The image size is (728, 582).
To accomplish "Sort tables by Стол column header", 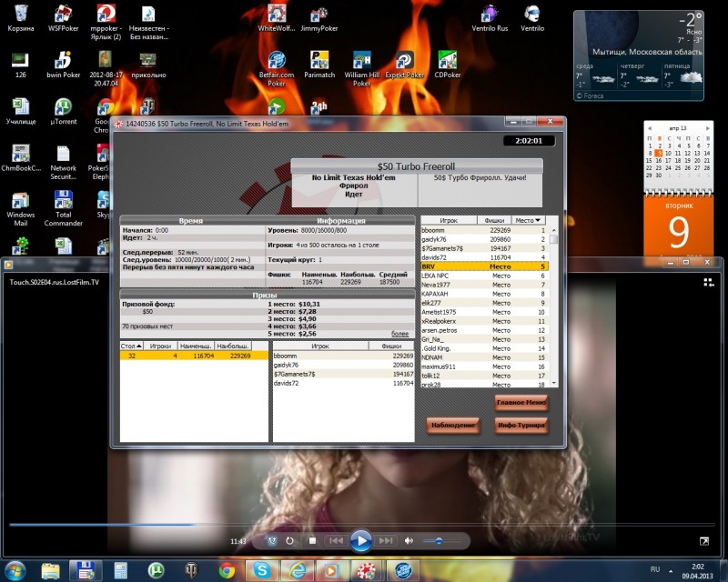I will click(133, 346).
